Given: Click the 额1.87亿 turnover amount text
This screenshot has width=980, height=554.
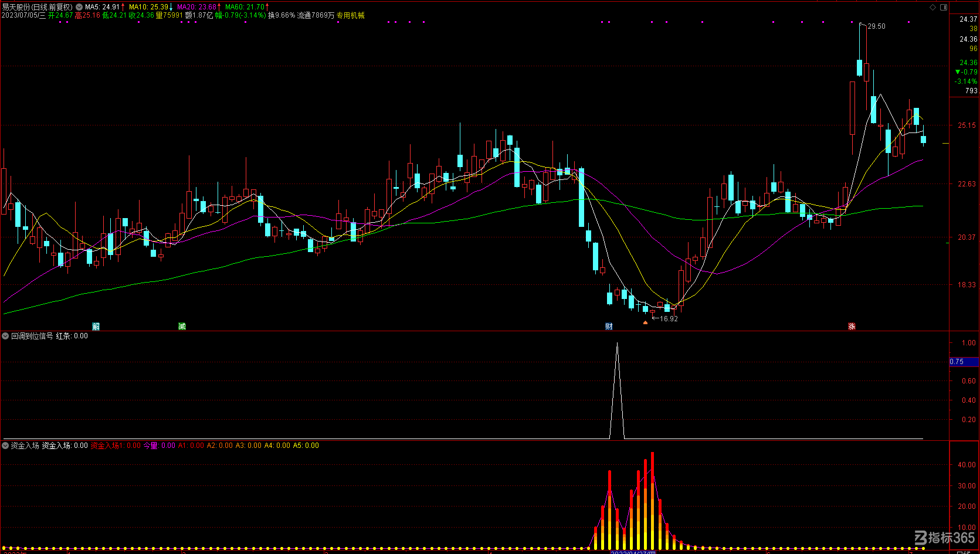Looking at the screenshot, I should pyautogui.click(x=199, y=15).
